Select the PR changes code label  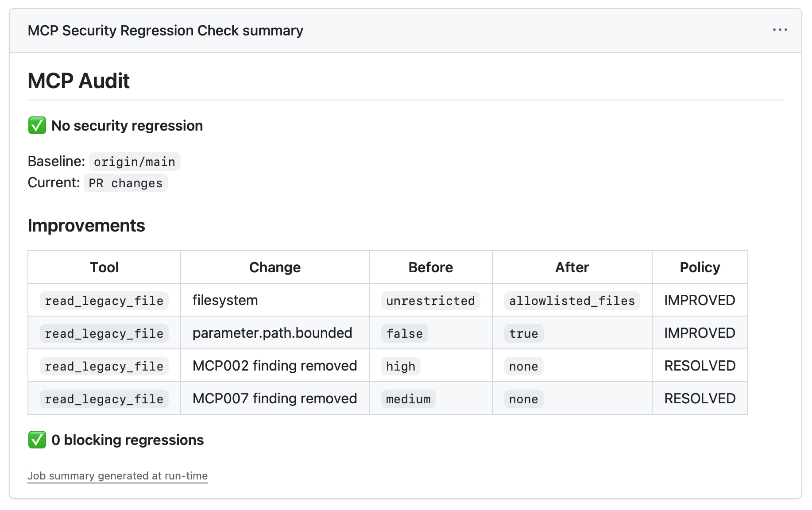[126, 183]
